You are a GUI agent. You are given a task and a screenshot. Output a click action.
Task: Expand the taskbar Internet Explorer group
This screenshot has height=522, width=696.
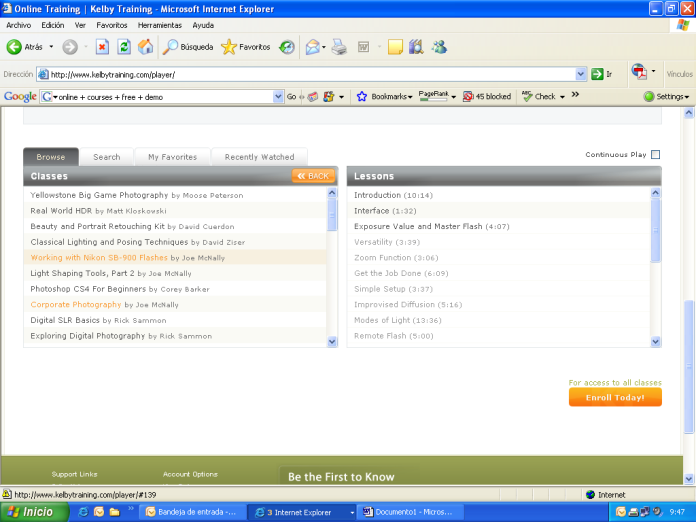pyautogui.click(x=352, y=513)
